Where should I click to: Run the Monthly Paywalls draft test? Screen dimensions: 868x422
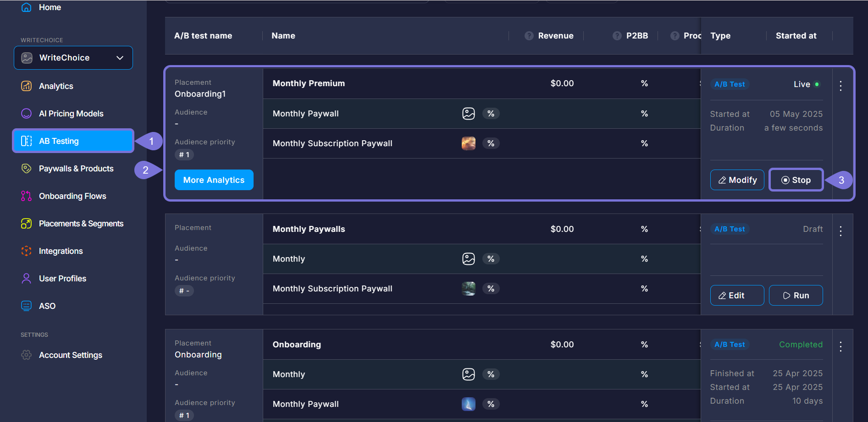pos(796,296)
